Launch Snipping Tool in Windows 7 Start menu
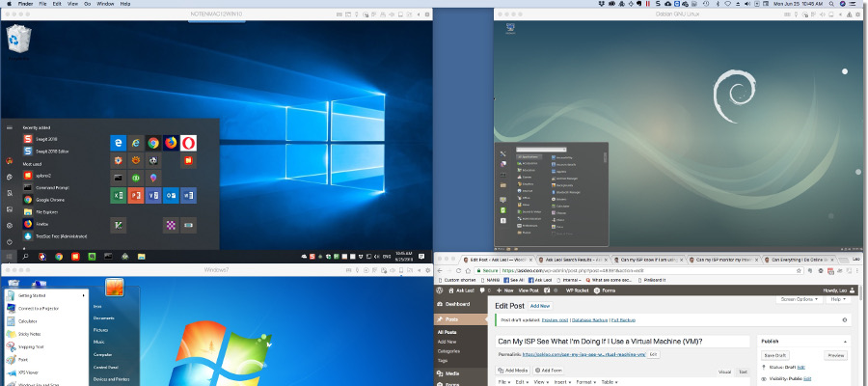Viewport: 868px width, 386px height. coord(46,346)
